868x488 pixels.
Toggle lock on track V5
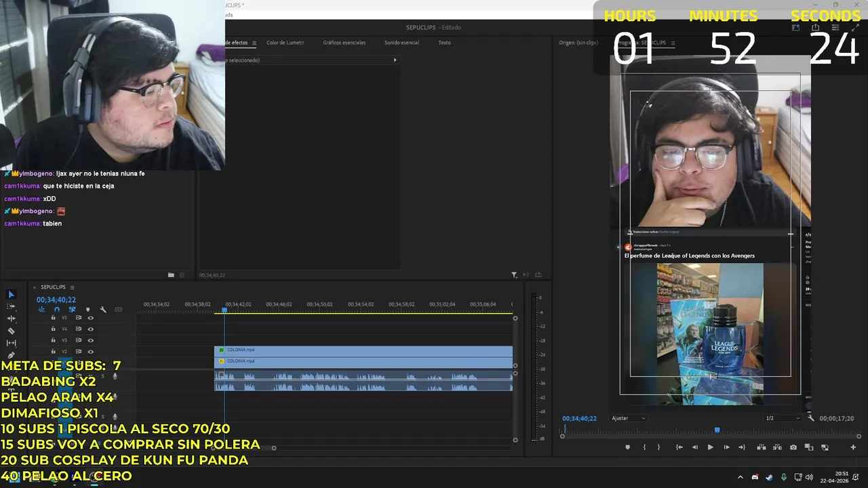53,317
